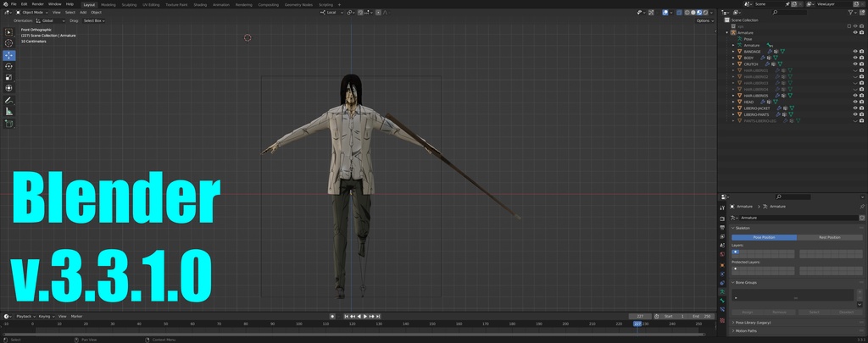The image size is (868, 343).
Task: Click the Armature name field in properties
Action: click(798, 218)
